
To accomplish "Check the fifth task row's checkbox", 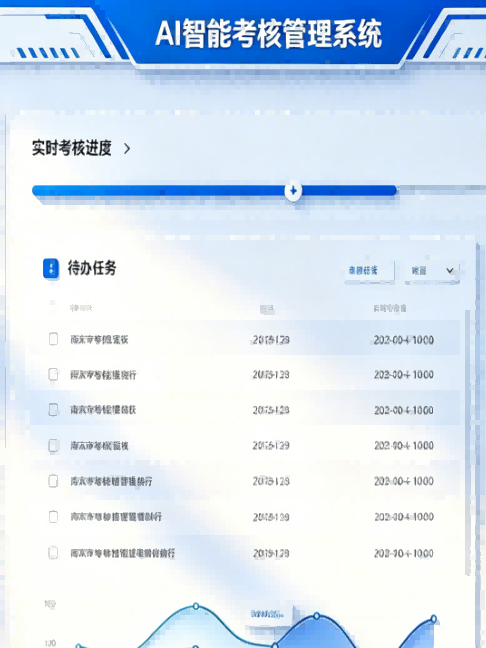I will tap(53, 481).
